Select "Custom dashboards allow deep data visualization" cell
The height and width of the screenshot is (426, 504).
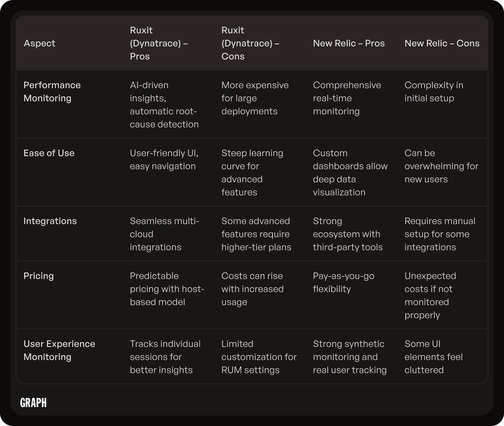coord(350,172)
